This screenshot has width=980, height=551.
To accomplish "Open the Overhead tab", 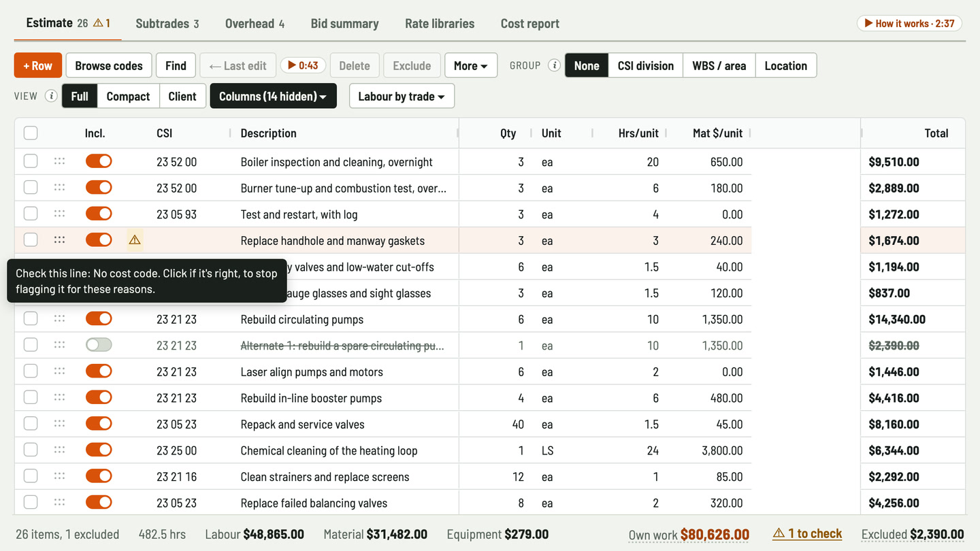I will coord(255,23).
